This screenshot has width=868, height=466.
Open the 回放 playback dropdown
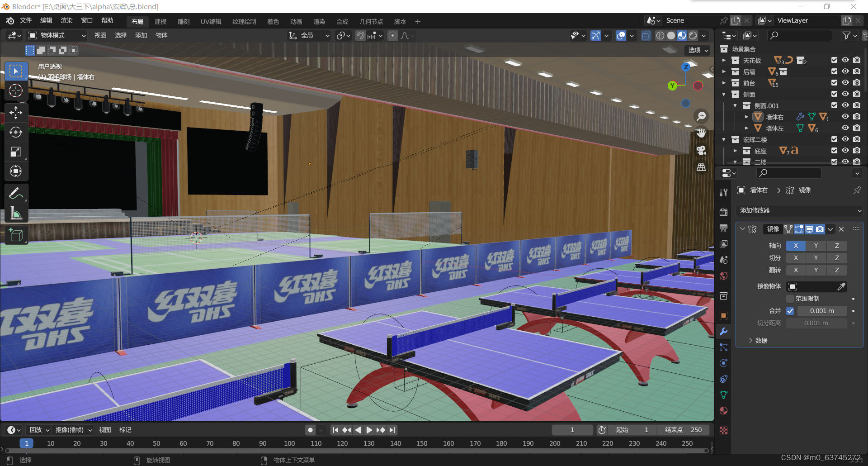(x=39, y=430)
